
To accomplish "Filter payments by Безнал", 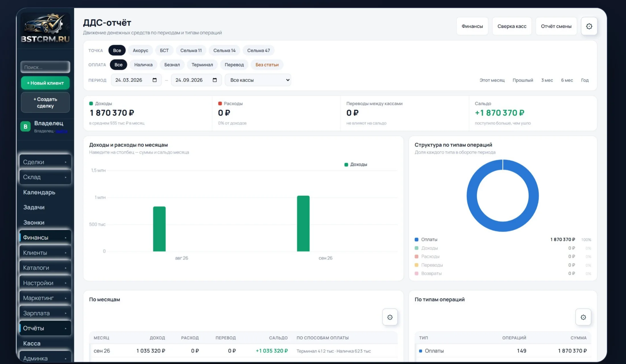I will [x=172, y=65].
